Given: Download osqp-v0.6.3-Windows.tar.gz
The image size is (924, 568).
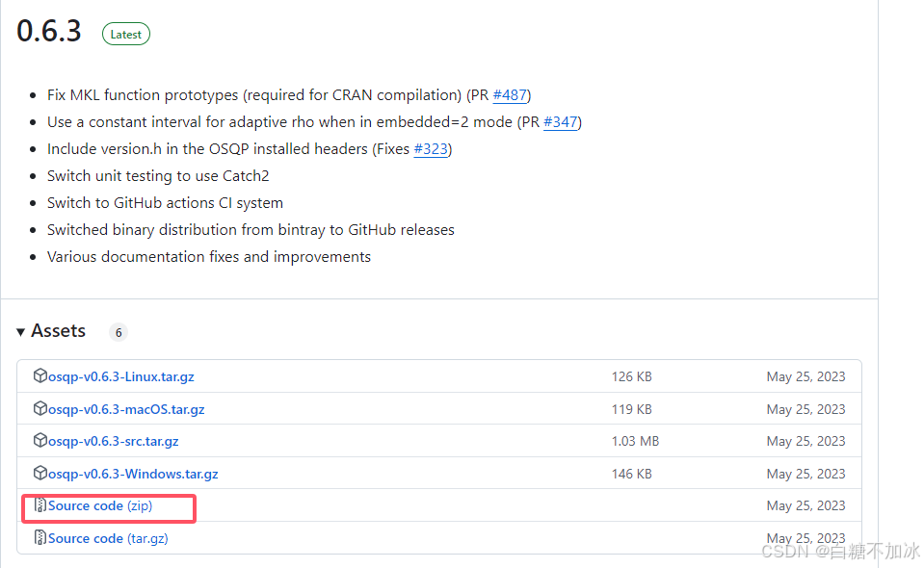Looking at the screenshot, I should click(x=133, y=474).
